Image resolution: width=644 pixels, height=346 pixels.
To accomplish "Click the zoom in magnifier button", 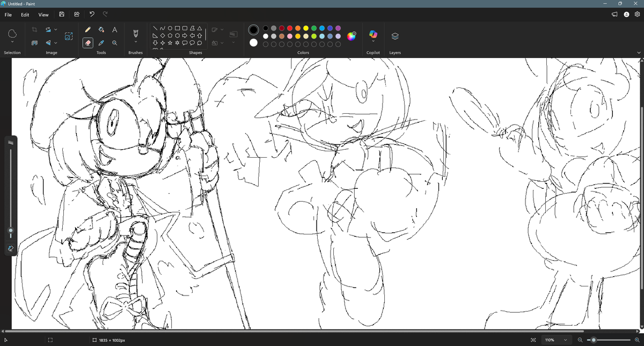I will (637, 340).
